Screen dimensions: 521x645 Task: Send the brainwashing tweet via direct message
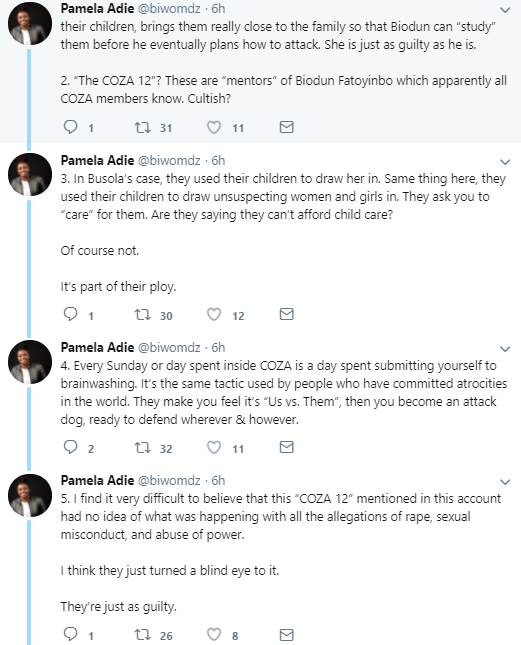[x=287, y=447]
